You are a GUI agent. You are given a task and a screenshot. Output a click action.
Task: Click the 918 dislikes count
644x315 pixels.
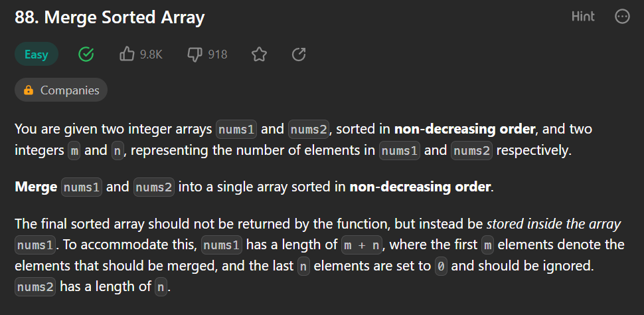tap(218, 54)
